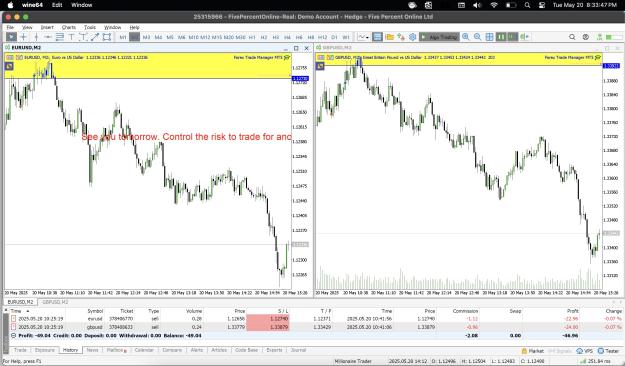Open the toolbar search magnifier

(572, 37)
